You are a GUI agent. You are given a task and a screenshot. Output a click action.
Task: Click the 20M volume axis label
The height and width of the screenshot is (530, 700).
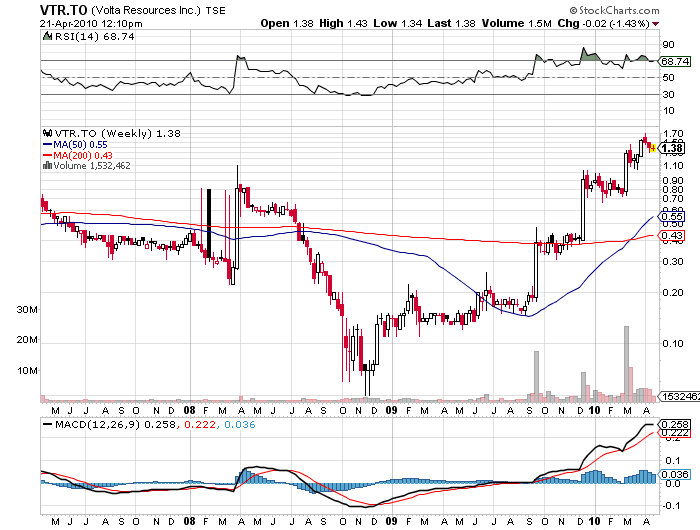click(x=27, y=340)
